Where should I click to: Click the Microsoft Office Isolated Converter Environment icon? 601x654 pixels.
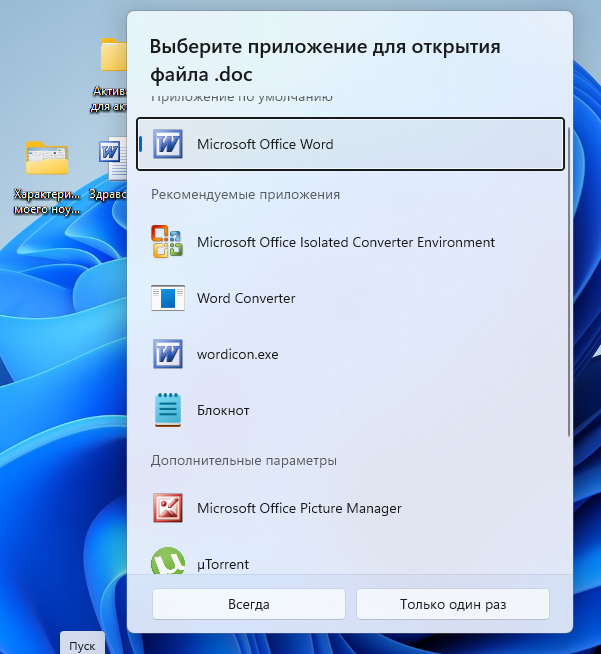[167, 241]
